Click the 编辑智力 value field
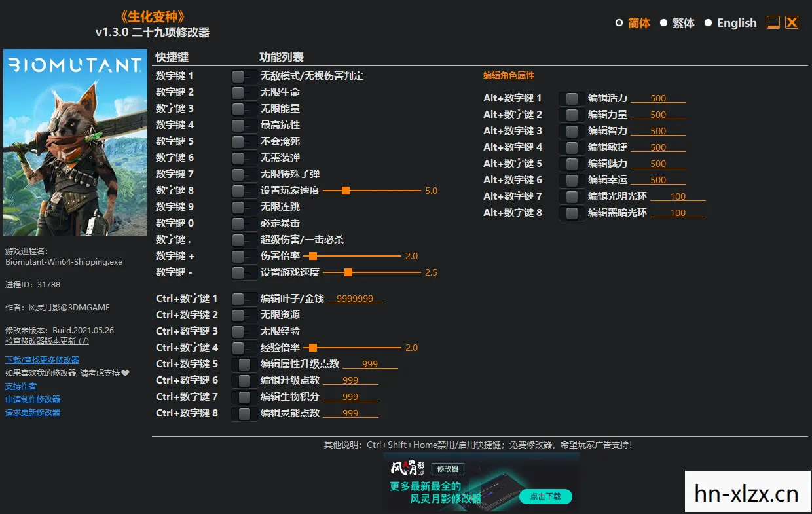Viewport: 812px width, 514px height. (658, 131)
